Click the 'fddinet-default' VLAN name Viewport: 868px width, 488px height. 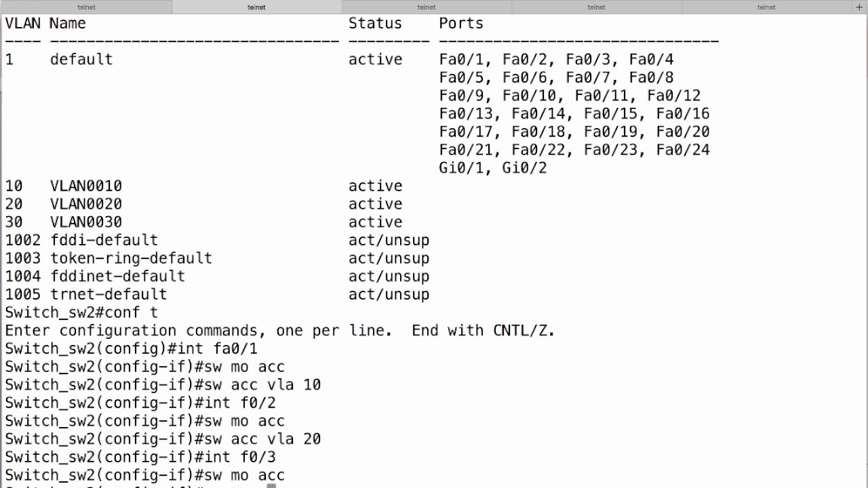[117, 277]
